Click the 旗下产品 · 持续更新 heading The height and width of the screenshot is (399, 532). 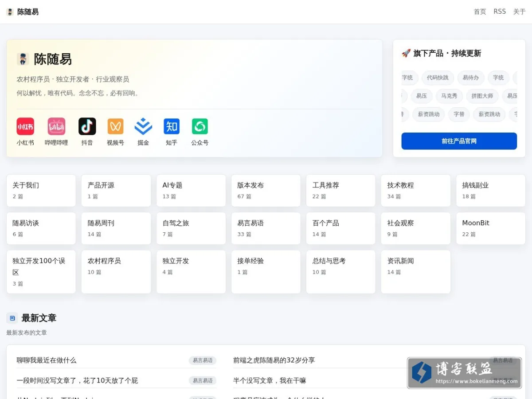coord(441,53)
